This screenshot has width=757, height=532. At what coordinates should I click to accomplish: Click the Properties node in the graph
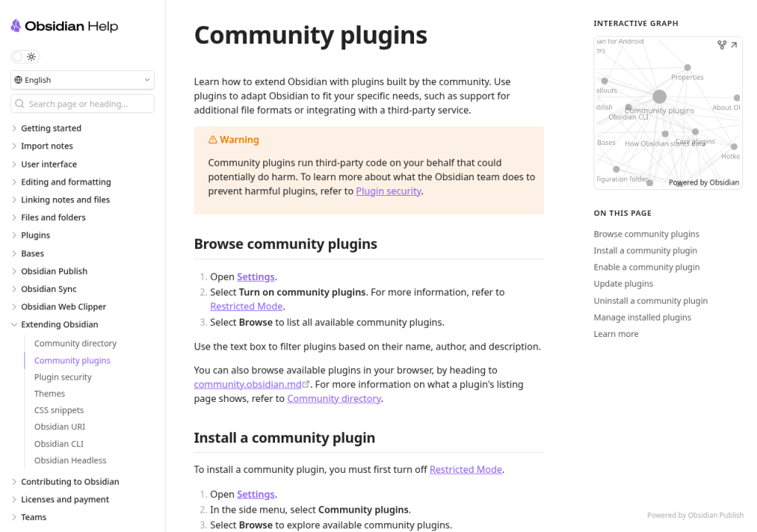tap(688, 67)
